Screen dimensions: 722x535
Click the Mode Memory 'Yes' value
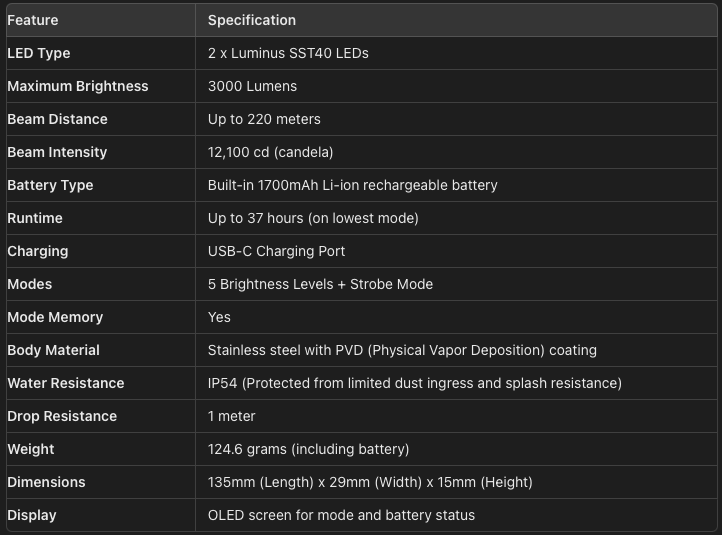[219, 317]
